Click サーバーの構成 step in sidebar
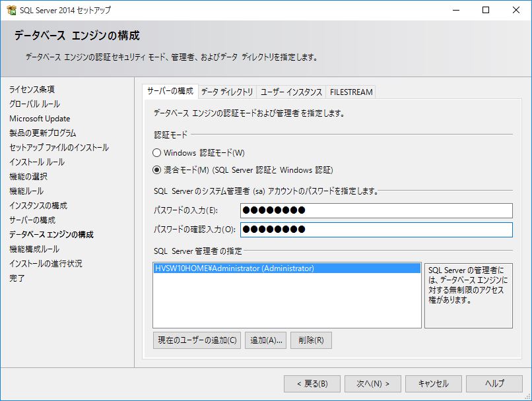The height and width of the screenshot is (401, 532). [32, 220]
